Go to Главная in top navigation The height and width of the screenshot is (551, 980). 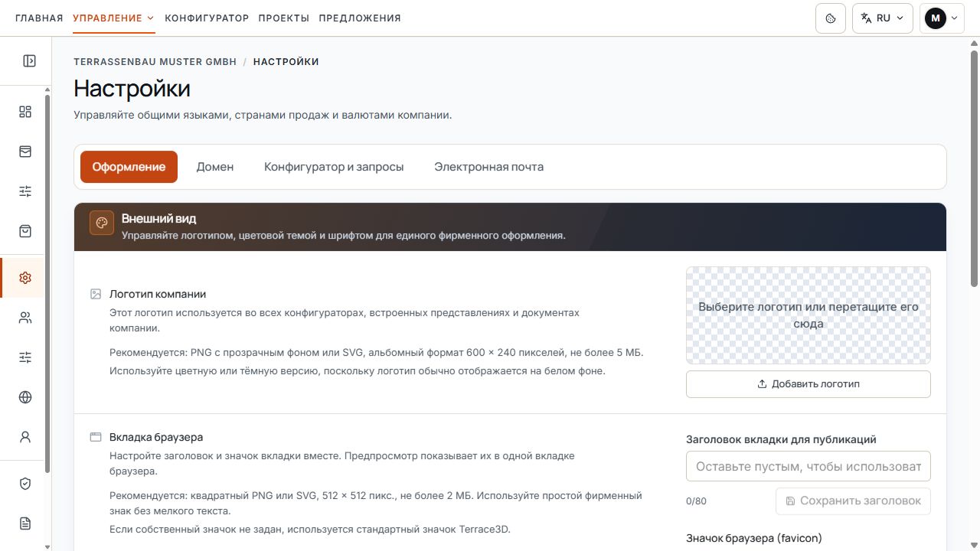point(39,18)
